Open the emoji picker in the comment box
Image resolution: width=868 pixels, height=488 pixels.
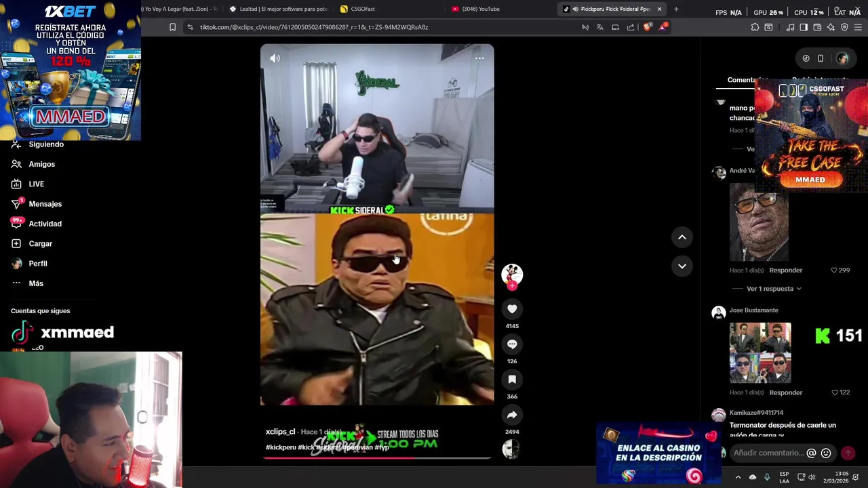click(826, 453)
